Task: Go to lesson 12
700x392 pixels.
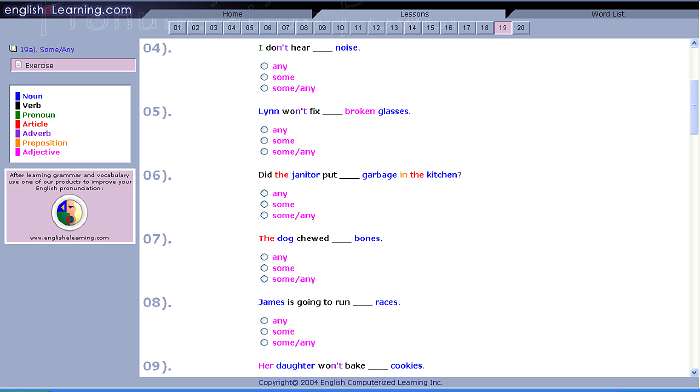Action: pyautogui.click(x=376, y=28)
